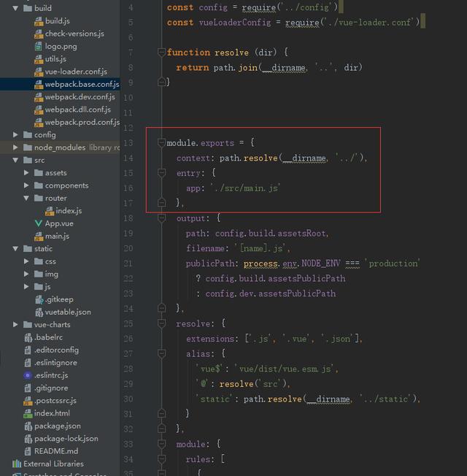Click the vuetable.json file icon
Image resolution: width=467 pixels, height=476 pixels.
(x=39, y=312)
